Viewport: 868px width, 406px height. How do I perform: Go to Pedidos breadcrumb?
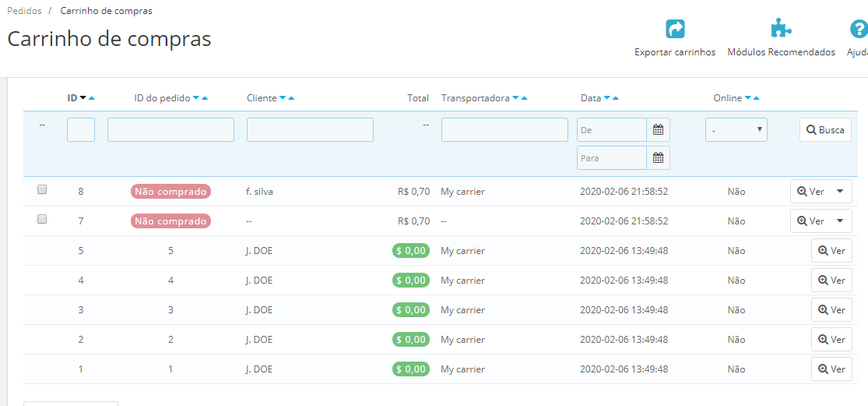(24, 11)
